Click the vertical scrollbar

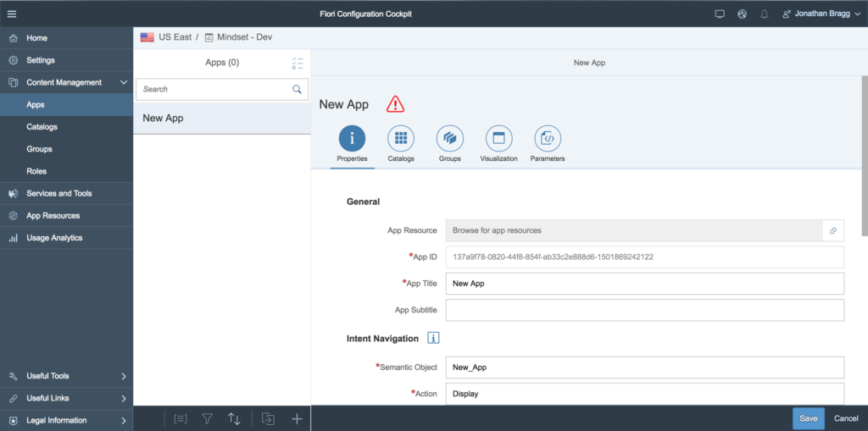(x=865, y=155)
